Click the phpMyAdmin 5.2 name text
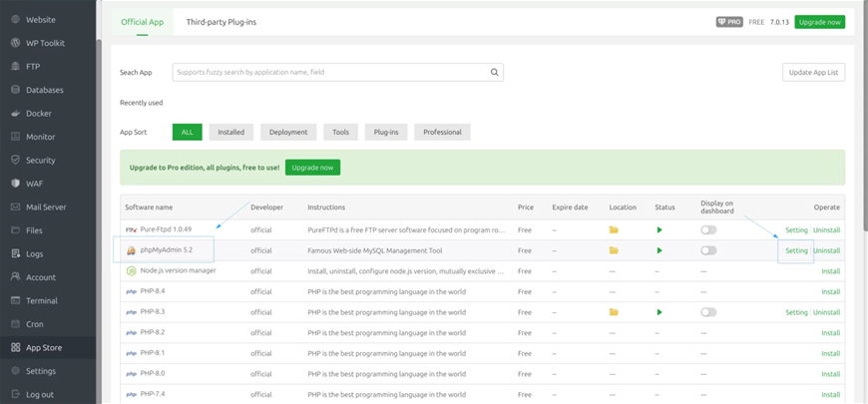 167,250
